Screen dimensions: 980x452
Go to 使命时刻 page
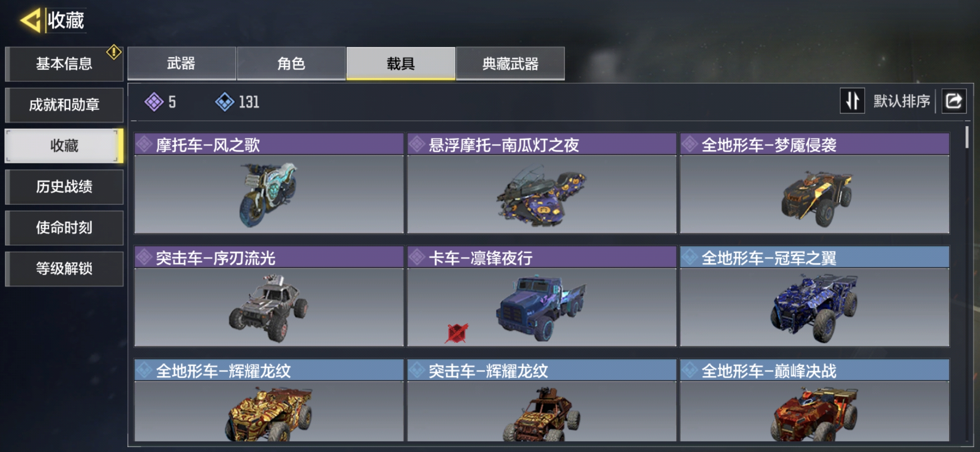coord(64,228)
